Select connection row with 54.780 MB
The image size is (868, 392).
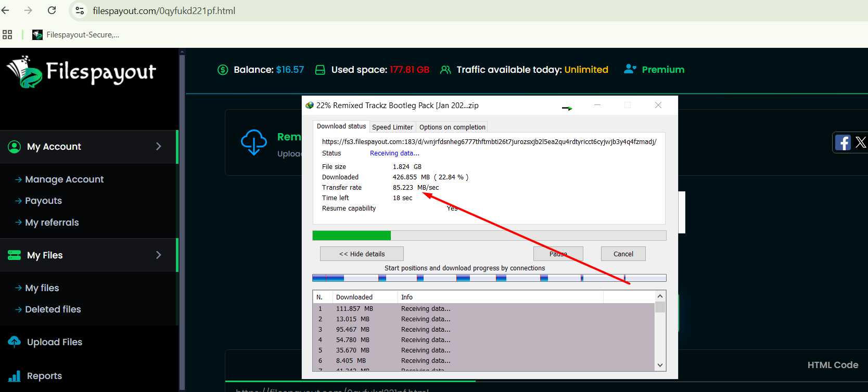[x=484, y=340]
